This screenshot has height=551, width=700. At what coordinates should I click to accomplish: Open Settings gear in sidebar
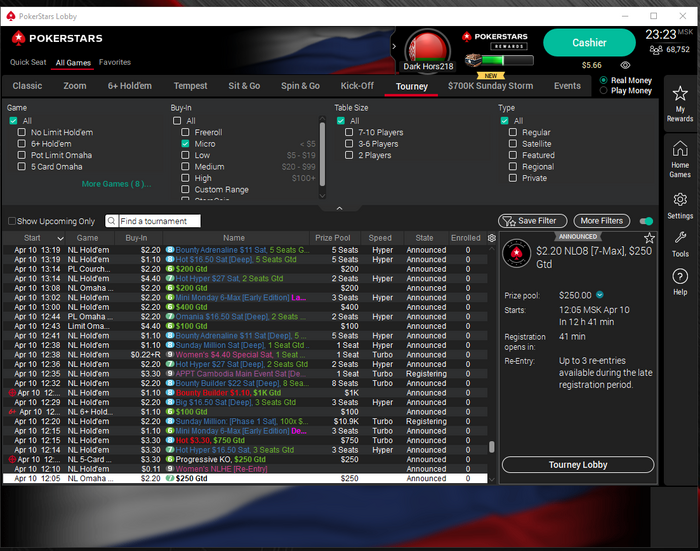coord(680,200)
